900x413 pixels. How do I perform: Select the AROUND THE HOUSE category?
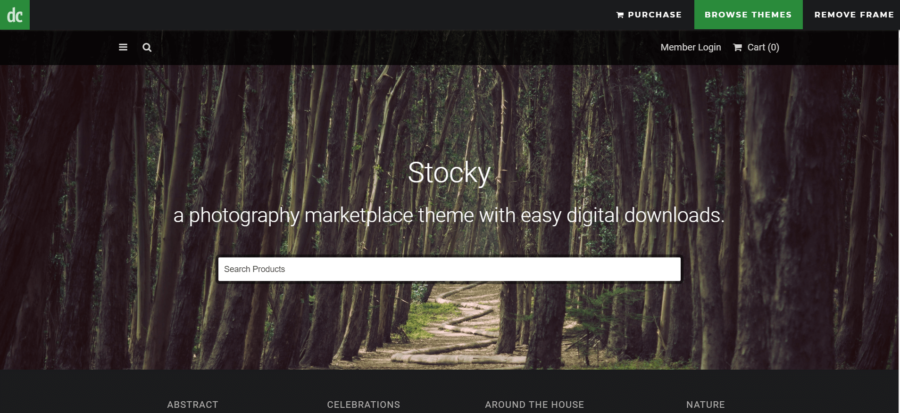pyautogui.click(x=534, y=404)
